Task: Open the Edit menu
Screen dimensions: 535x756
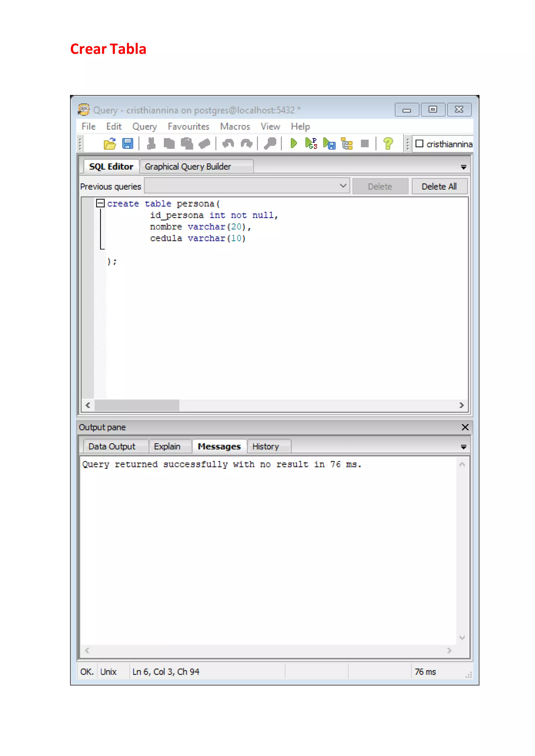Action: click(x=114, y=126)
